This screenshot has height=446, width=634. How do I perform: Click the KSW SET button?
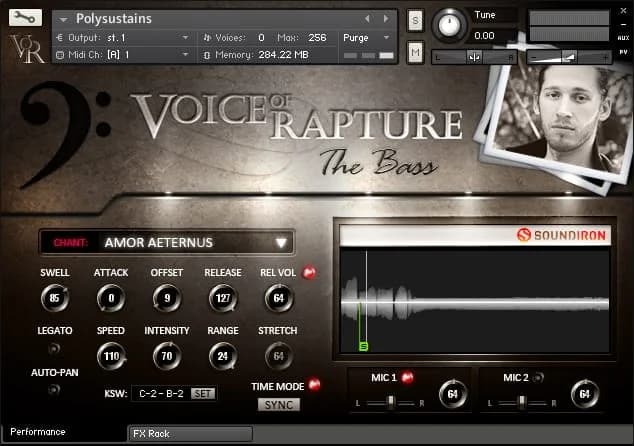[x=203, y=393]
